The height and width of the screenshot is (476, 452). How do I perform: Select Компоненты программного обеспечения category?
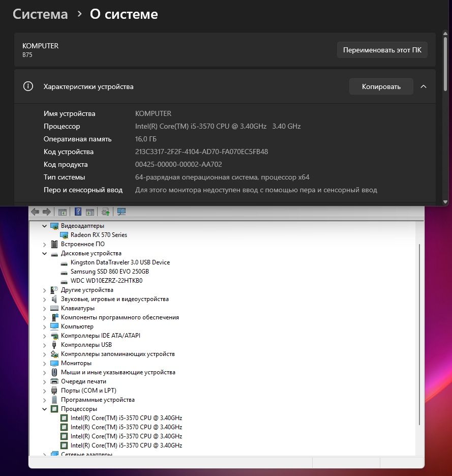(x=120, y=317)
